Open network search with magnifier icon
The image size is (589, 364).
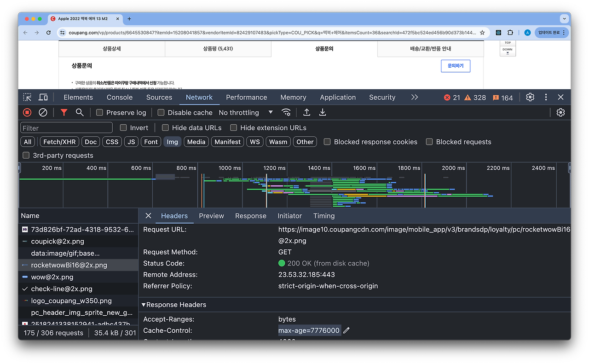(x=80, y=112)
